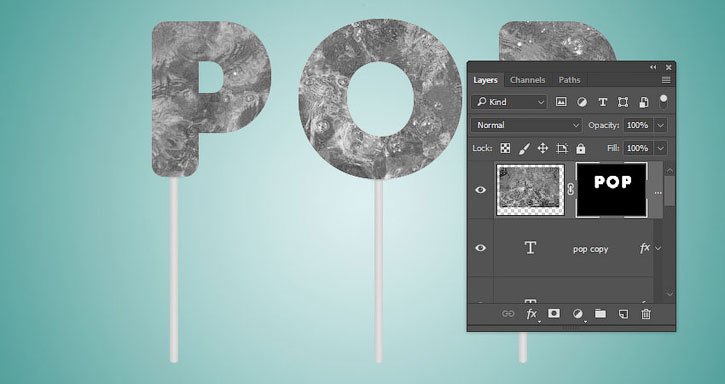Filter layers by shape layers icon
This screenshot has width=725, height=384.
pyautogui.click(x=623, y=102)
